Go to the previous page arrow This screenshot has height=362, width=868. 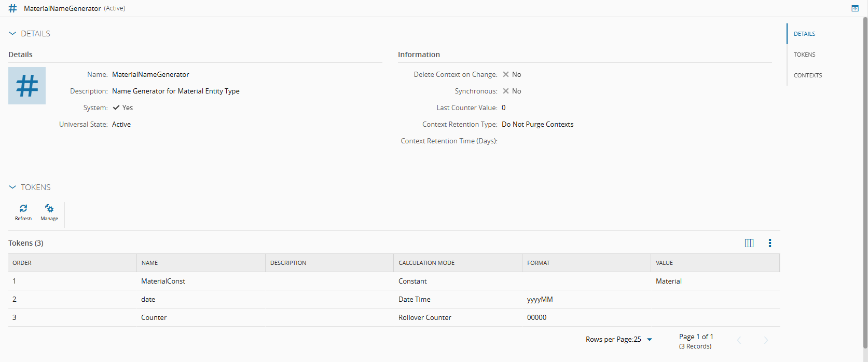pos(739,340)
